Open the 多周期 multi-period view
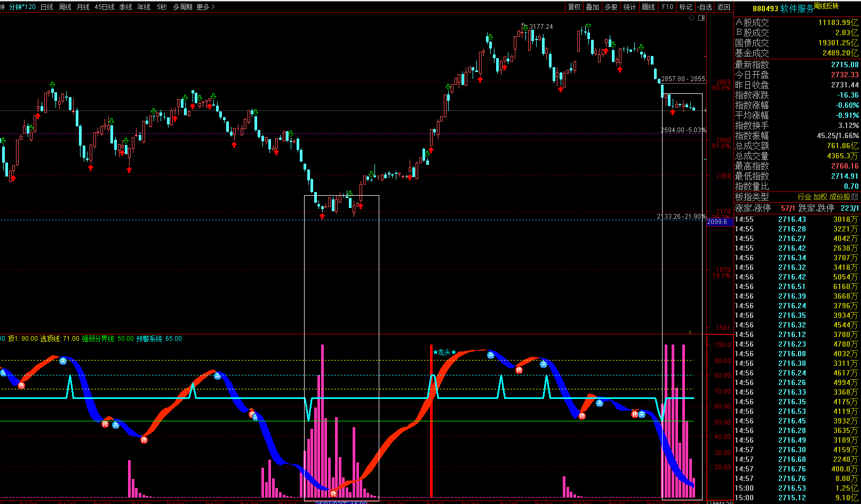861x504 pixels. coord(182,7)
